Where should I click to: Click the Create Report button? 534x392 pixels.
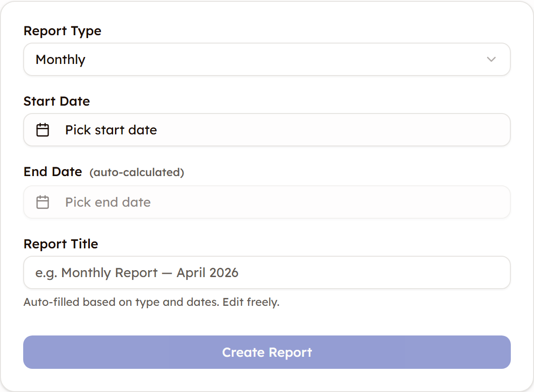267,352
